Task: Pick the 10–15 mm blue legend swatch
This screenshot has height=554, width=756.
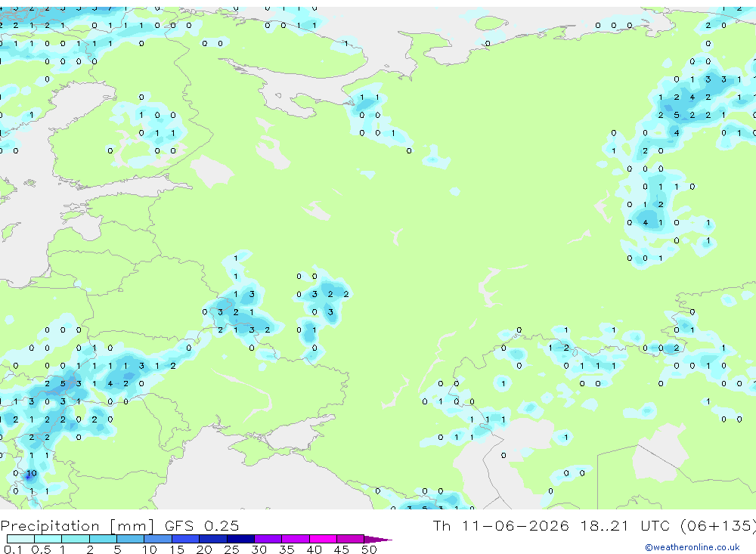Action: [158, 539]
